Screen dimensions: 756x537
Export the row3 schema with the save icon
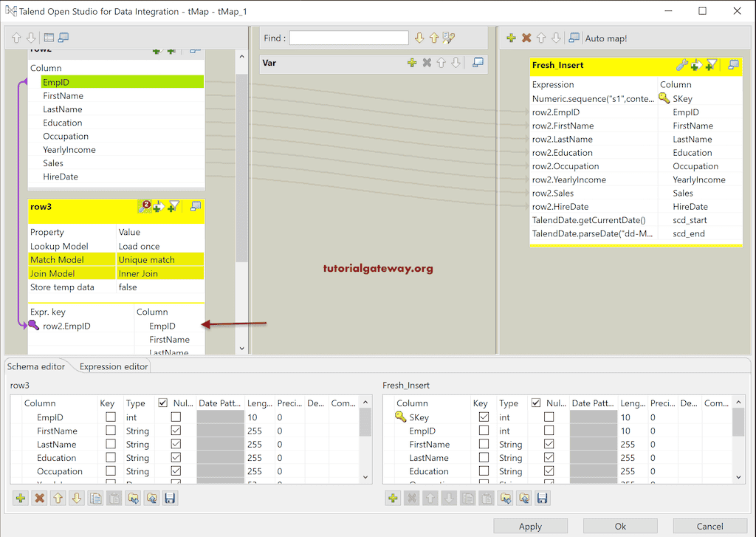point(170,498)
